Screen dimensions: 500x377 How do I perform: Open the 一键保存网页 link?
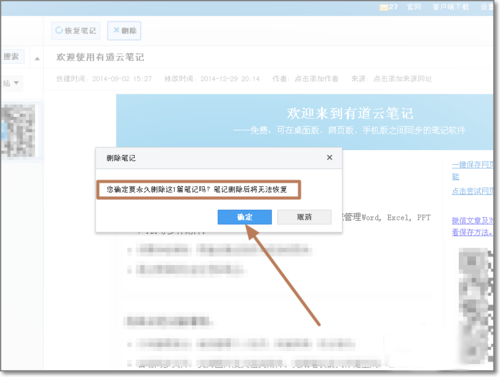click(472, 165)
